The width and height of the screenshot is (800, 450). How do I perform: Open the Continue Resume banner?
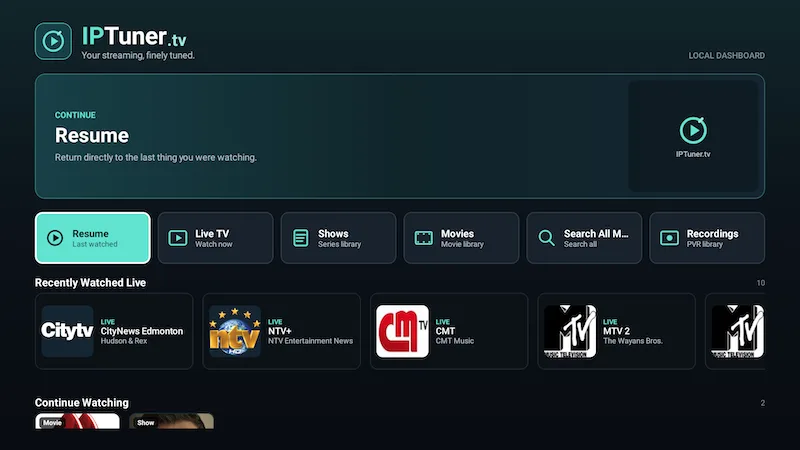(400, 136)
